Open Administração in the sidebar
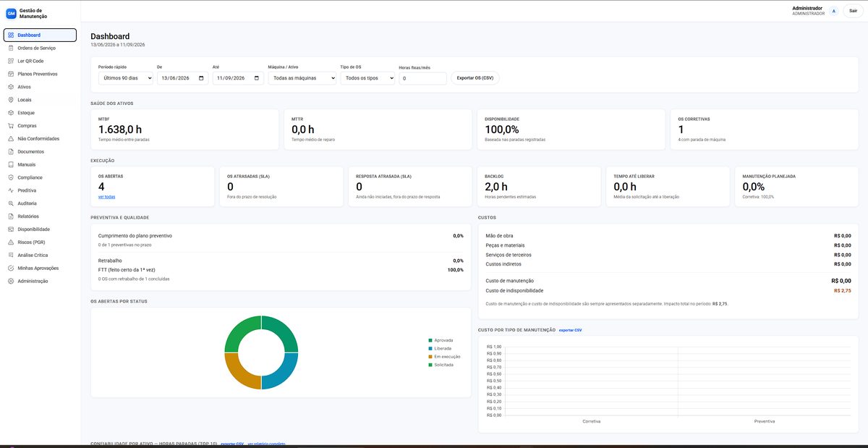Image resolution: width=868 pixels, height=448 pixels. tap(41, 281)
